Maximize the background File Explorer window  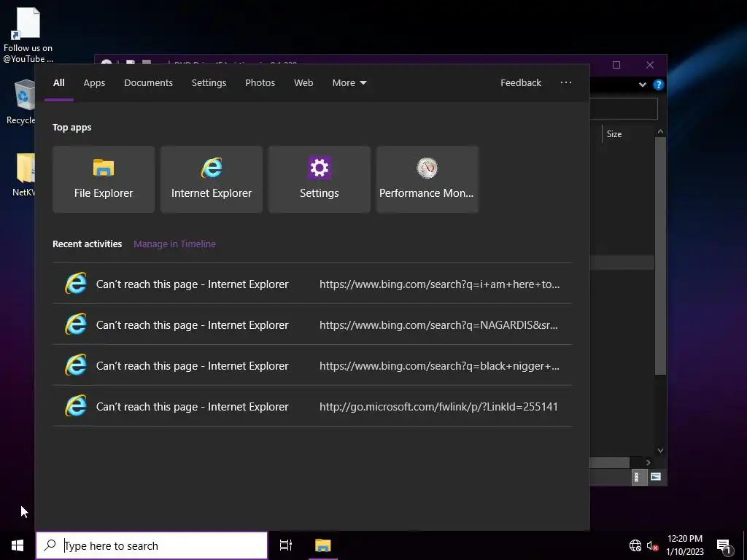pos(616,65)
